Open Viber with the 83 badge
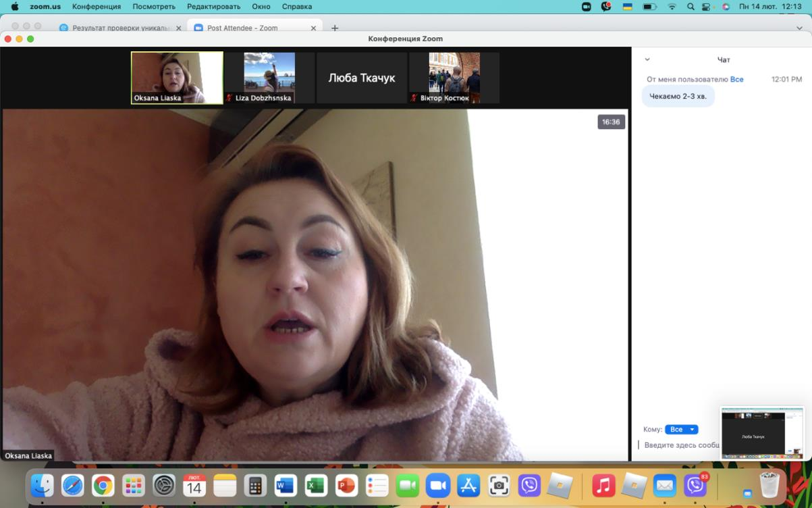This screenshot has height=508, width=812. (x=695, y=485)
